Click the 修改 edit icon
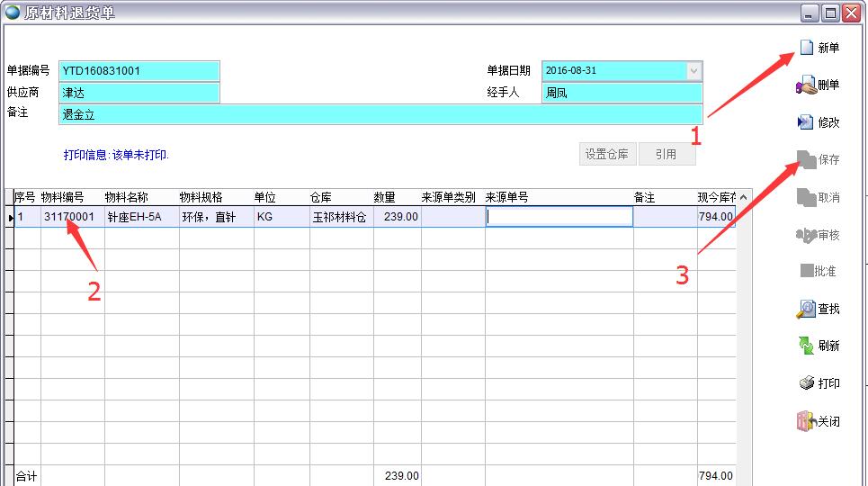The width and height of the screenshot is (868, 486). click(806, 122)
